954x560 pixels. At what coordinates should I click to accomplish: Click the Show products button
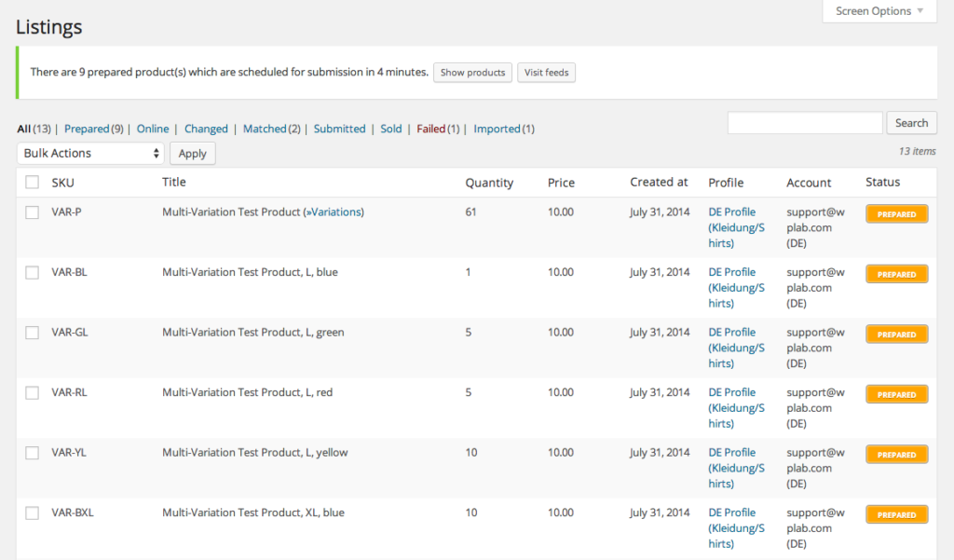[472, 72]
